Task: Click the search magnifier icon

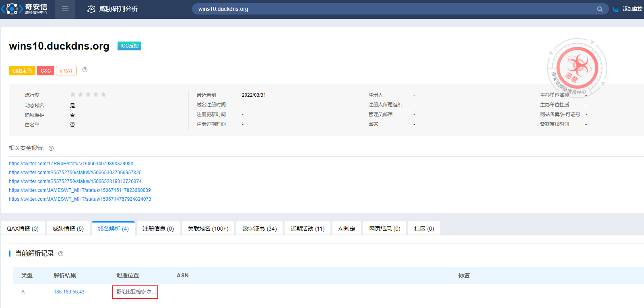Action: click(600, 9)
